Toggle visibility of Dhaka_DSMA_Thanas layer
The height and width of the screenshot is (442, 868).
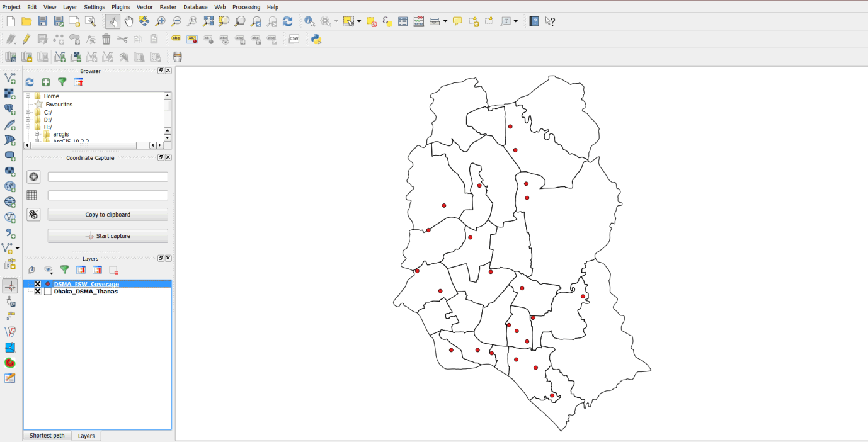click(x=38, y=292)
